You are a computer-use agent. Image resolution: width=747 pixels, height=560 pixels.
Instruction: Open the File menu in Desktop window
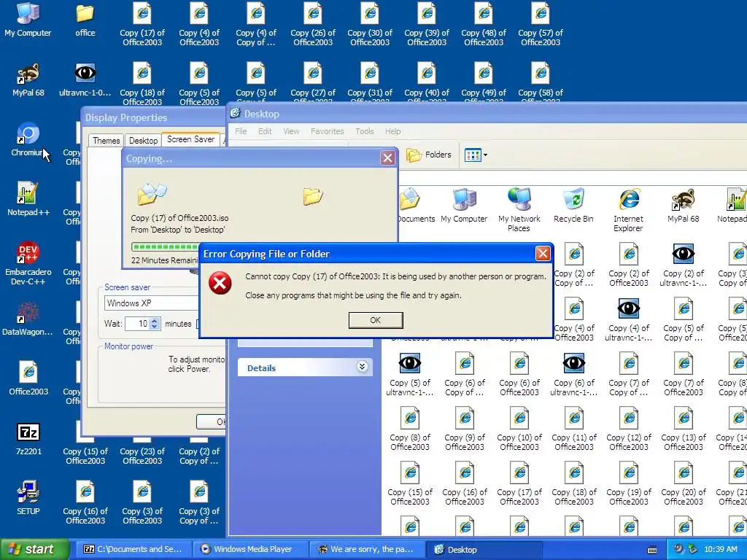click(x=241, y=131)
